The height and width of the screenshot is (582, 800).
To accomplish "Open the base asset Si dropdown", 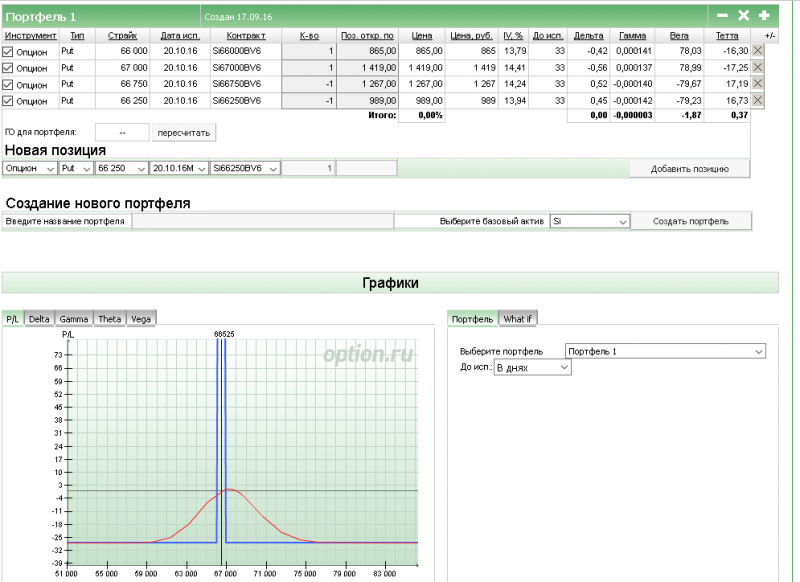I will tap(589, 221).
